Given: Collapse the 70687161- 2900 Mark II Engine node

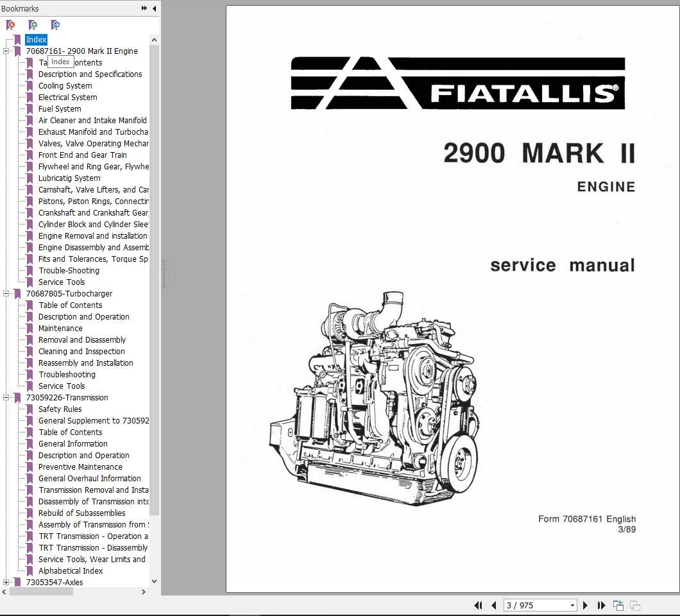Looking at the screenshot, I should (6, 51).
